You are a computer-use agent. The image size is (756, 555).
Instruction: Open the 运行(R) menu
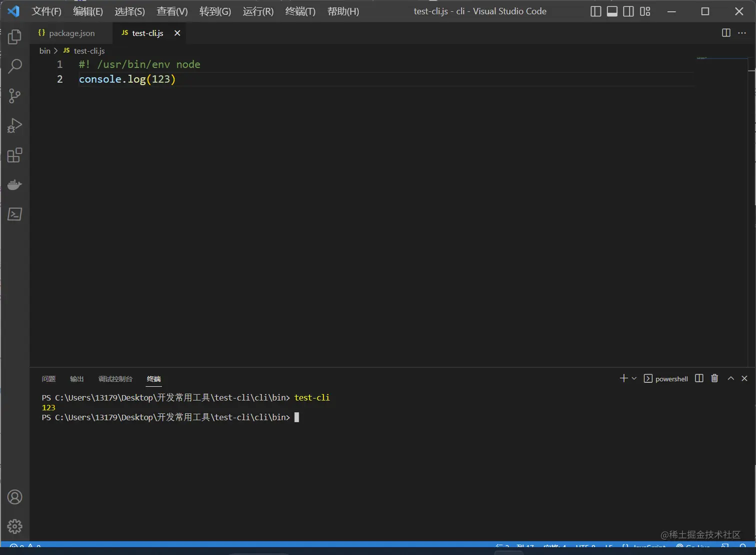258,11
